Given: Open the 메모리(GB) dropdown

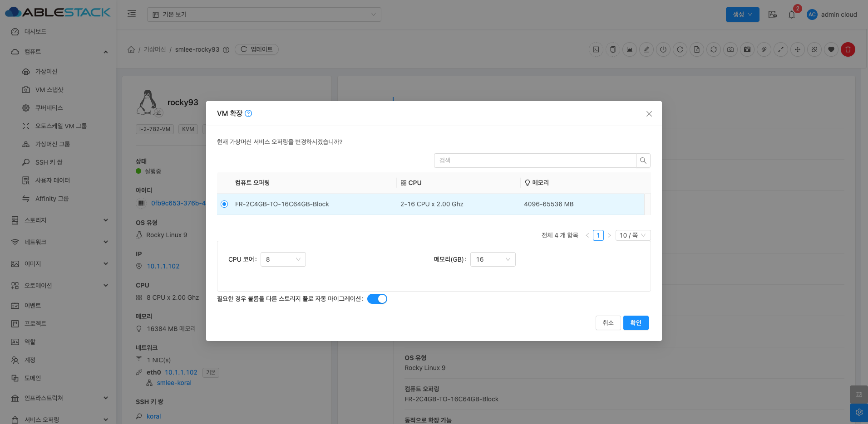Looking at the screenshot, I should pyautogui.click(x=493, y=259).
